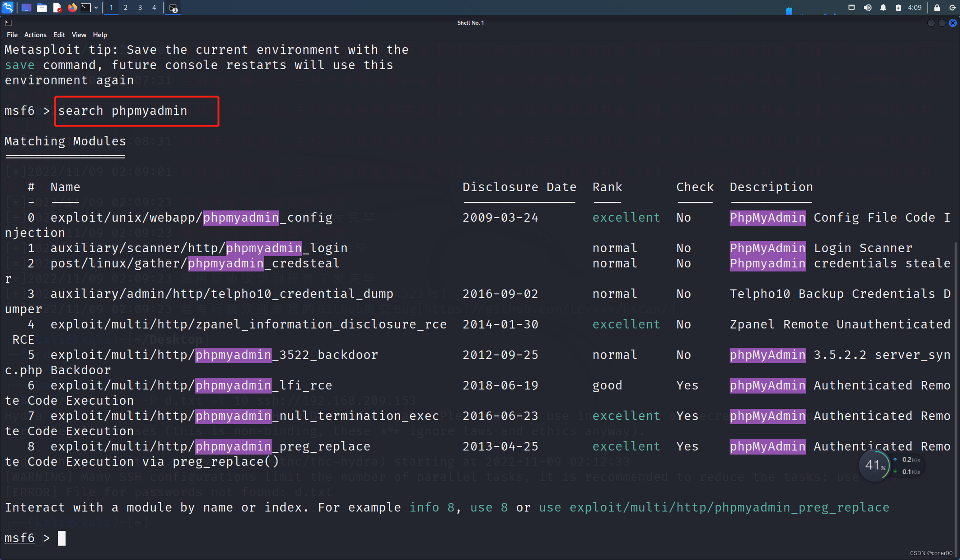Close the Shell No. 1 window
960x560 pixels.
[952, 23]
